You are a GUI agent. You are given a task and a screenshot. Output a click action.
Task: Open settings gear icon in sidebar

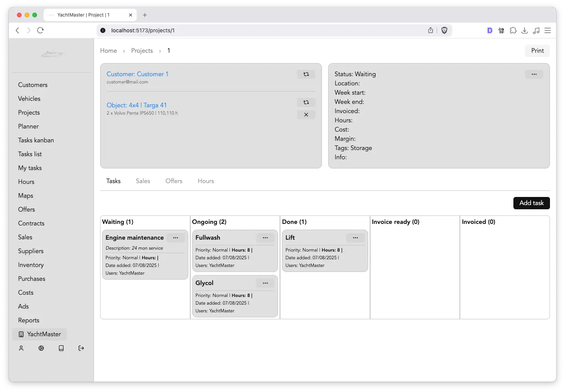point(41,348)
